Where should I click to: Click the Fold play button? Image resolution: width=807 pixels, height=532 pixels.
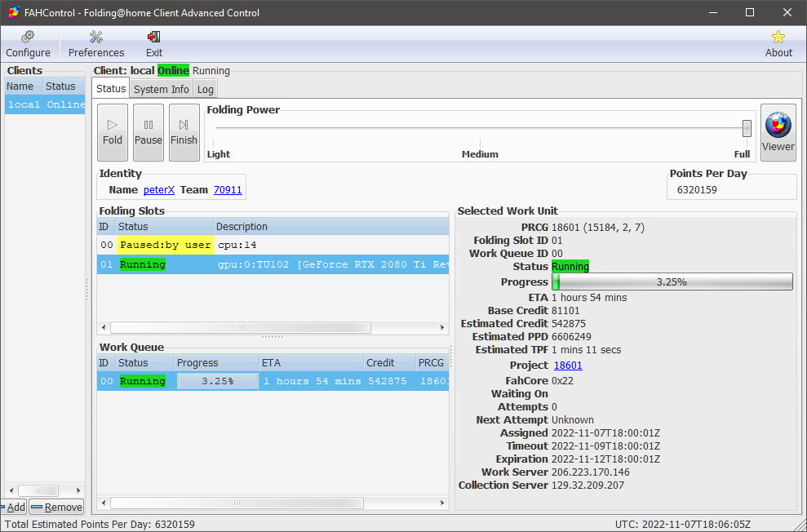tap(113, 132)
